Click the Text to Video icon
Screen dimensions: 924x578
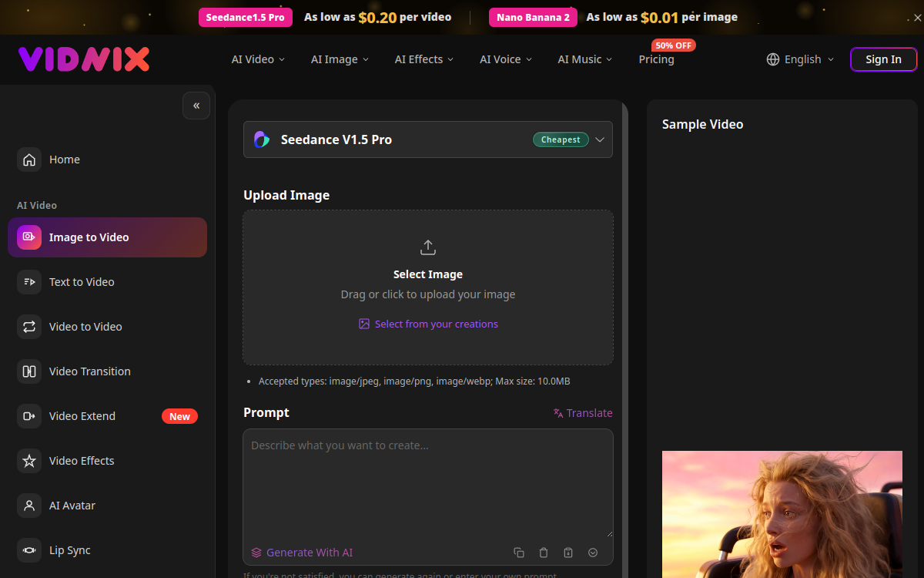(x=29, y=282)
